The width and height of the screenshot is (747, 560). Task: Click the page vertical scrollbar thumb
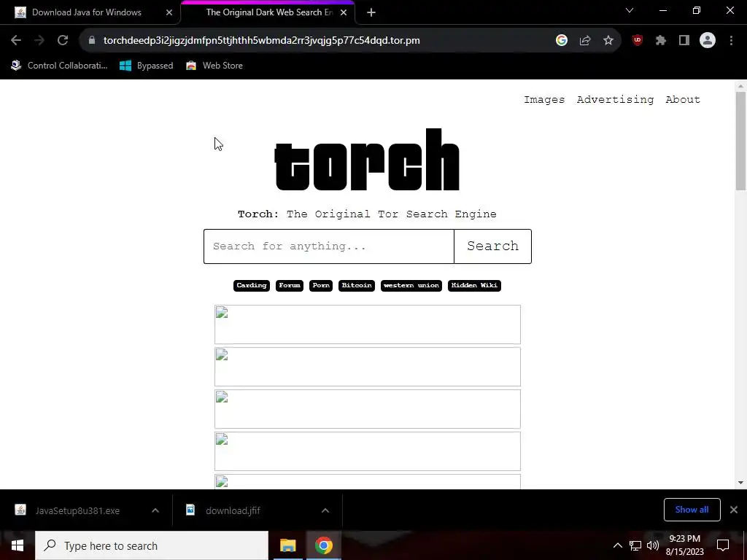pos(740,141)
